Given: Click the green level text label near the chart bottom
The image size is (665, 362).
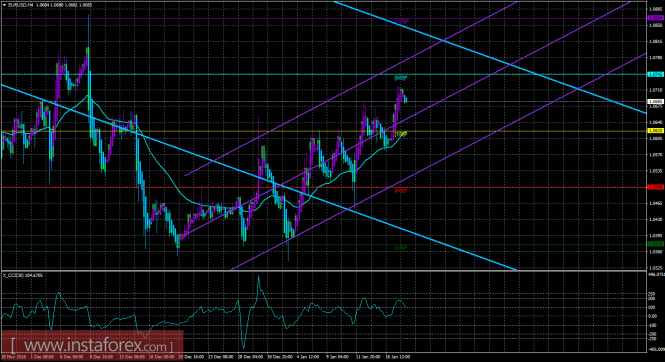Looking at the screenshot, I should pos(401,247).
